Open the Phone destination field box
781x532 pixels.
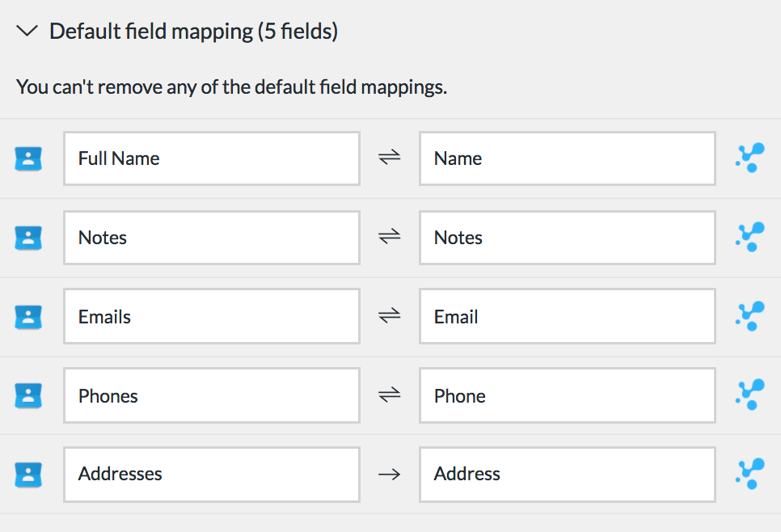click(x=568, y=395)
